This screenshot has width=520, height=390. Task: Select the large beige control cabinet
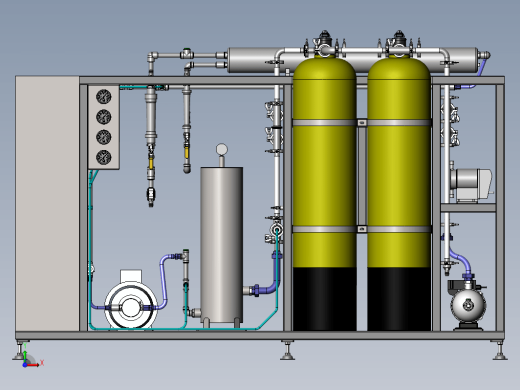[x=47, y=203]
